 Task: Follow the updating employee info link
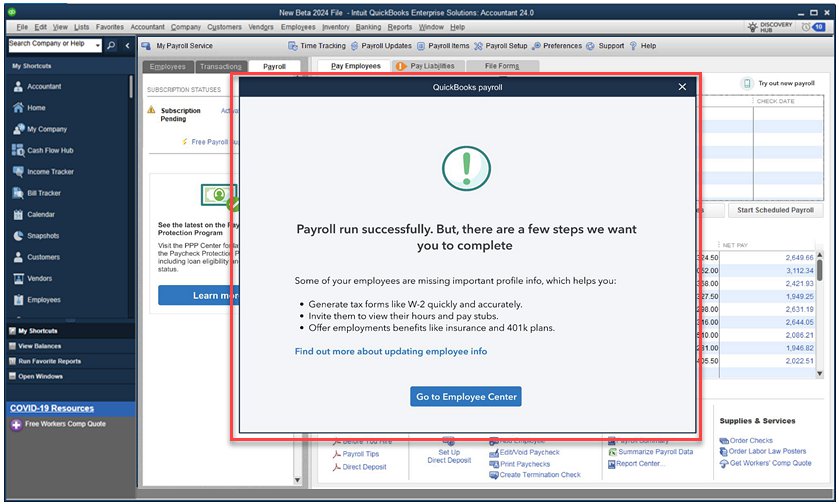pos(391,352)
